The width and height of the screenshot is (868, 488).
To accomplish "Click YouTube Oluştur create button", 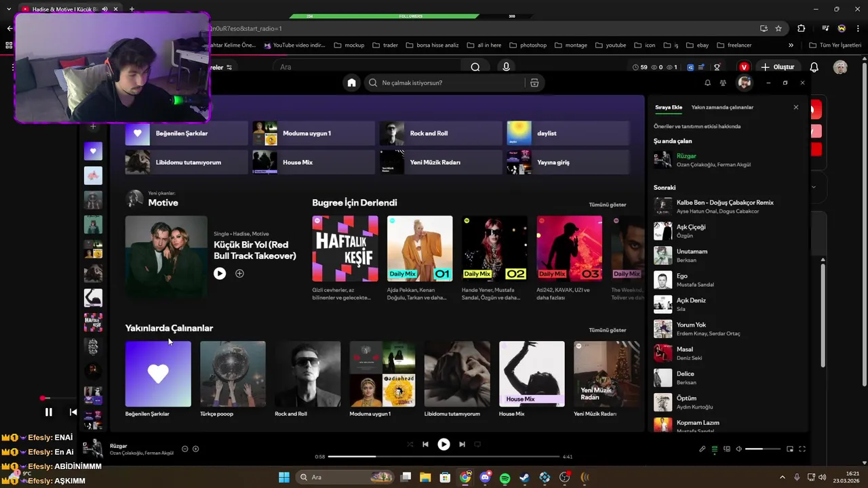I will 778,67.
